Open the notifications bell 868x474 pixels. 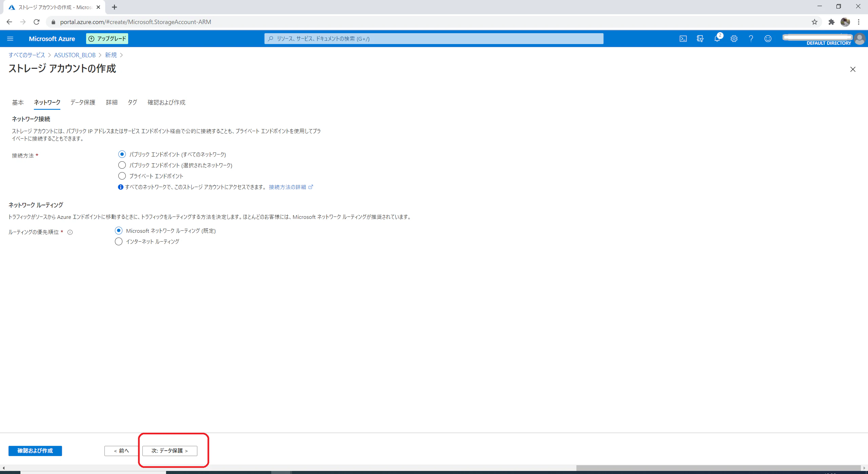pos(717,39)
